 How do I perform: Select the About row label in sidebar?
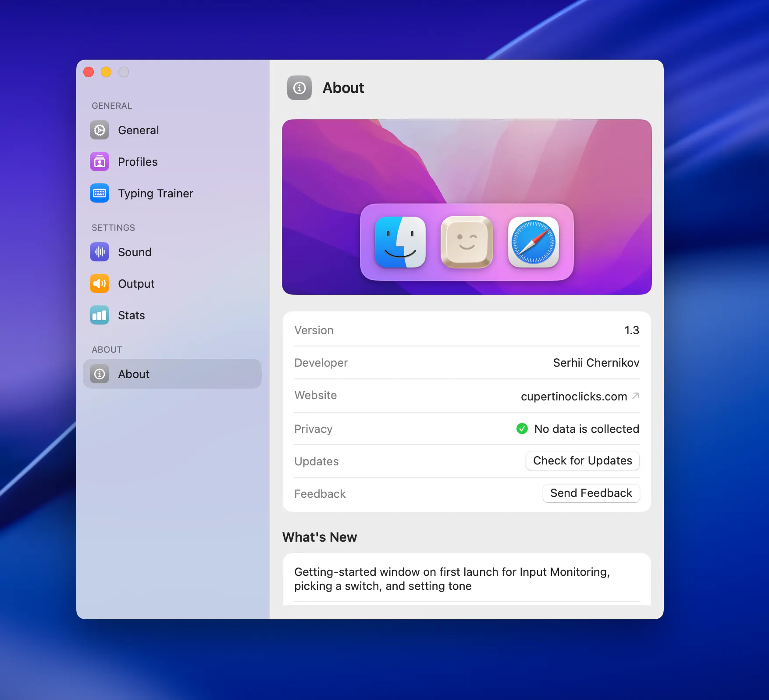134,374
